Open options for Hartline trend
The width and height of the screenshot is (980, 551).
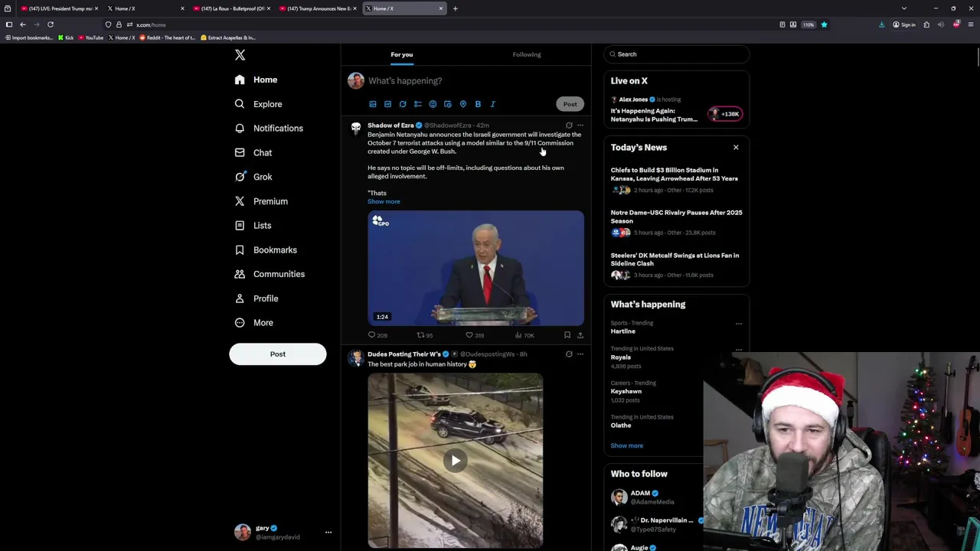click(739, 324)
